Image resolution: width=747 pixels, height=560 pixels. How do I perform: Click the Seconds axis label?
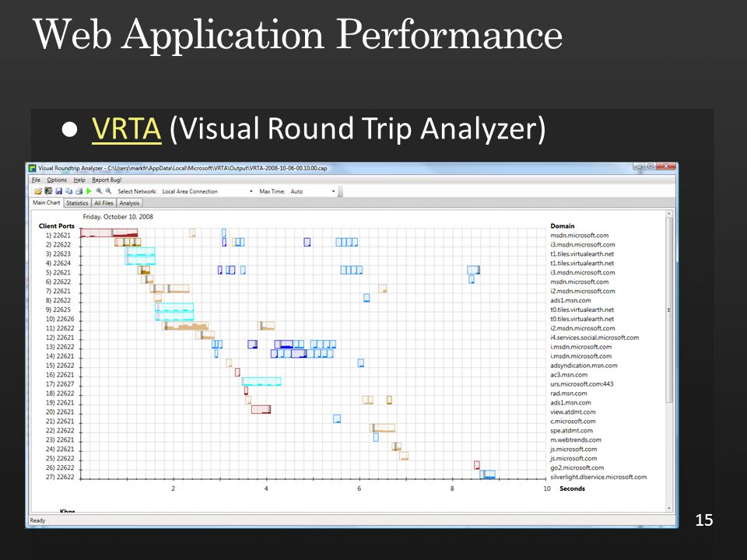(x=572, y=488)
